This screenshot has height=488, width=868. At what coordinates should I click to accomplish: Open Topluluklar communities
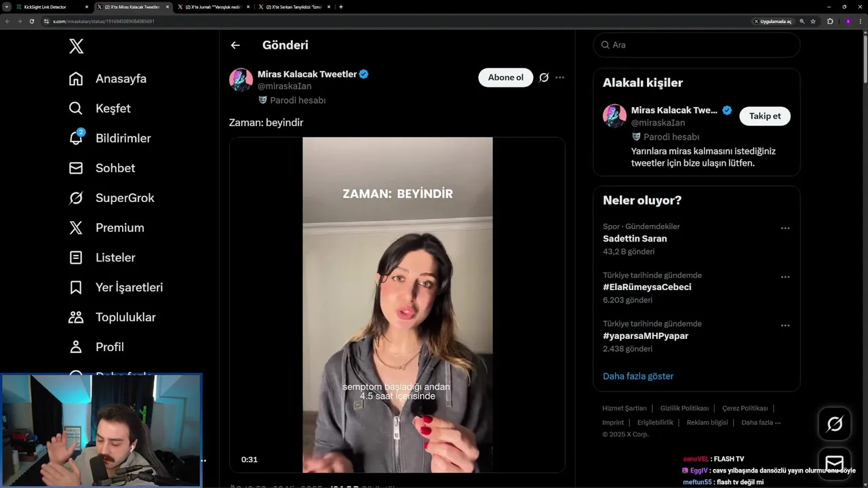click(x=113, y=317)
